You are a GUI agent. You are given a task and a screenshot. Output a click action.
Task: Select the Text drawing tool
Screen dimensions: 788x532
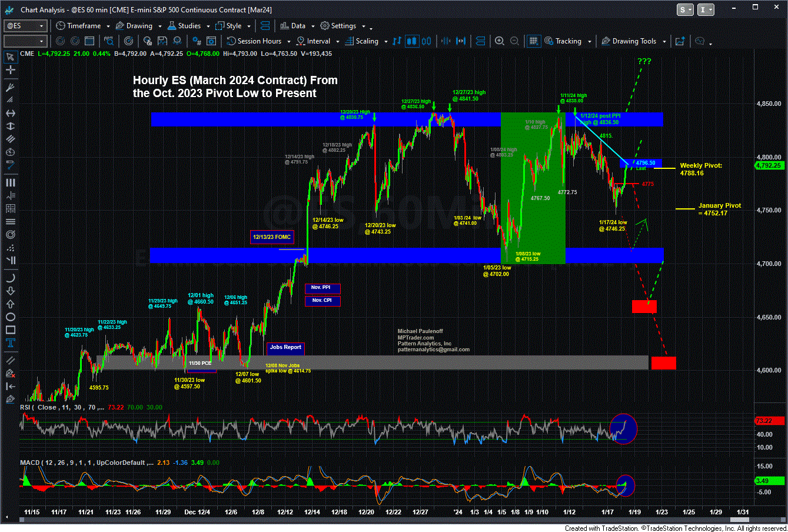(x=10, y=343)
